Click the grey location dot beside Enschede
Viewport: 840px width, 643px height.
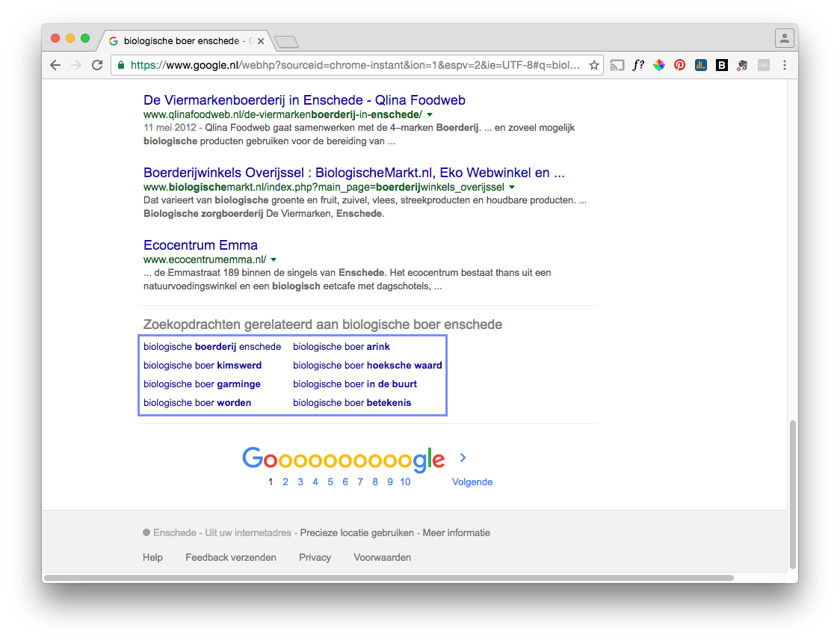pos(146,532)
